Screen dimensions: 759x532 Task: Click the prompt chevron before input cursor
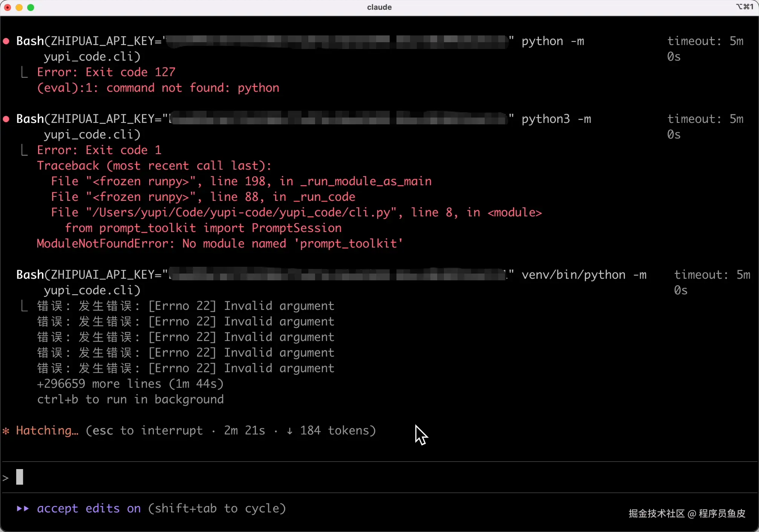(x=6, y=478)
